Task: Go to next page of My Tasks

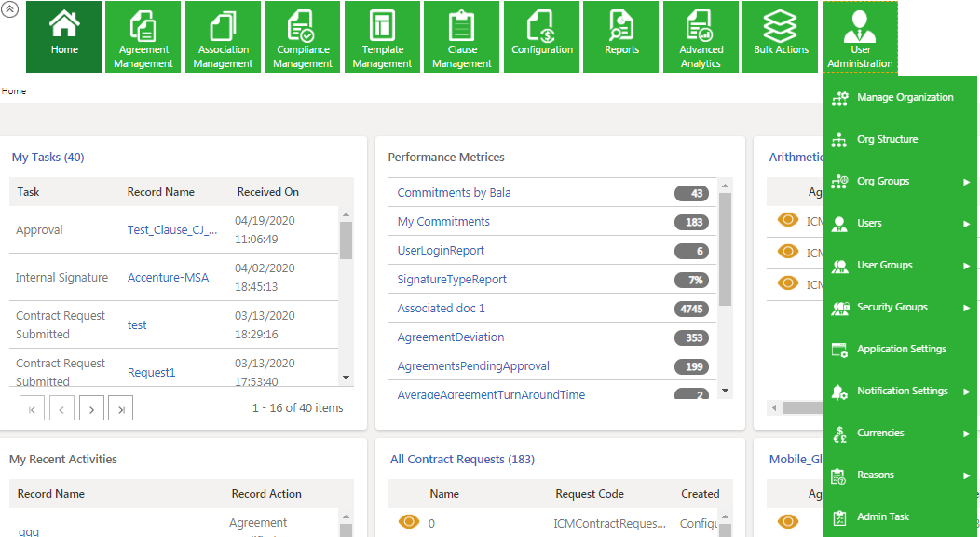Action: (91, 408)
